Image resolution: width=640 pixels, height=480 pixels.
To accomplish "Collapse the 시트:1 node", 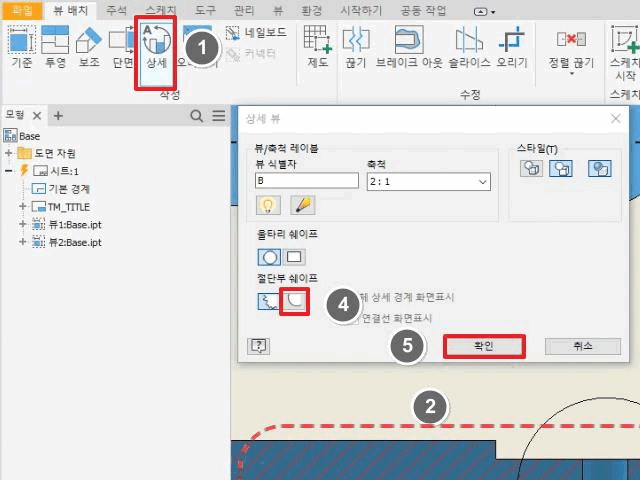I will click(x=9, y=171).
